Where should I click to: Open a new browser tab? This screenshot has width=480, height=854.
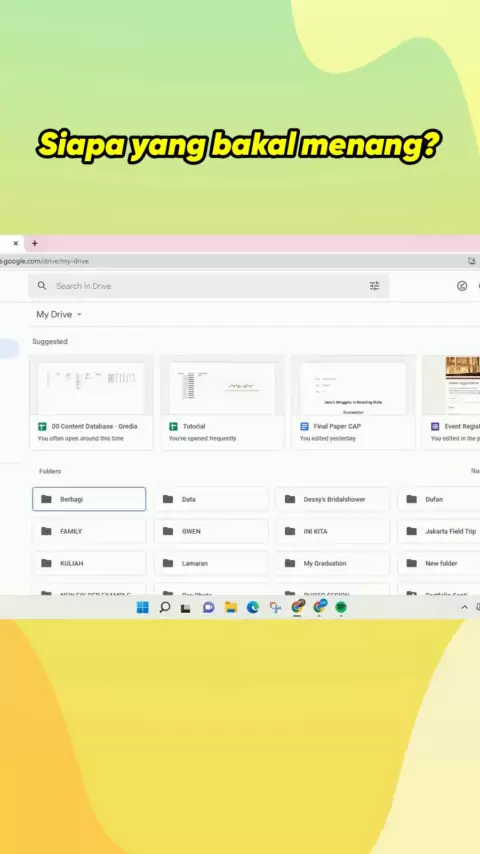pyautogui.click(x=35, y=243)
